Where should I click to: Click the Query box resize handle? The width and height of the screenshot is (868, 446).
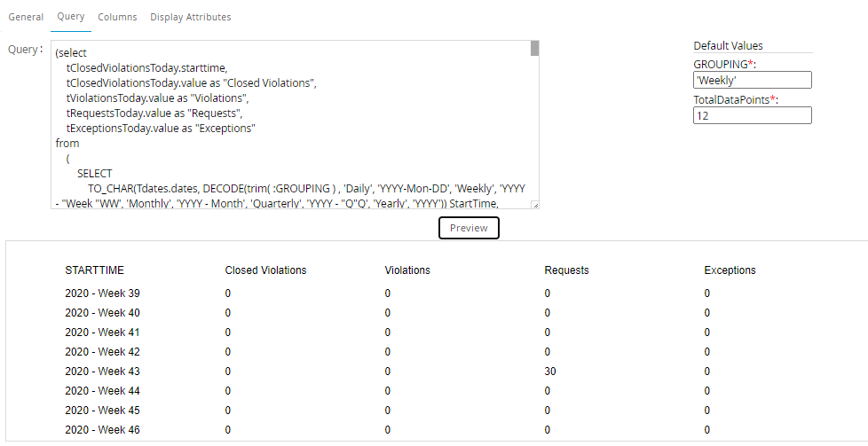534,205
